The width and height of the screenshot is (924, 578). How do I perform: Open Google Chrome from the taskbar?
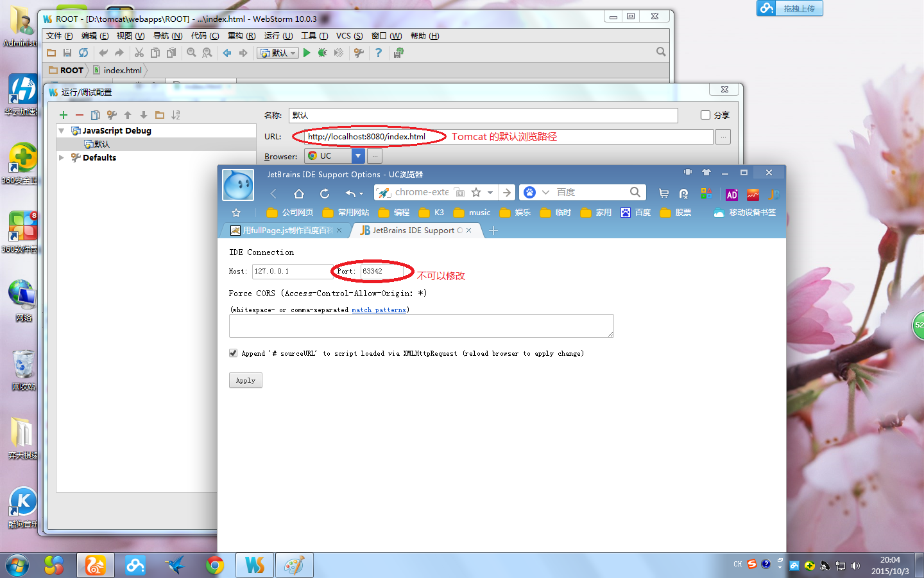click(x=215, y=565)
